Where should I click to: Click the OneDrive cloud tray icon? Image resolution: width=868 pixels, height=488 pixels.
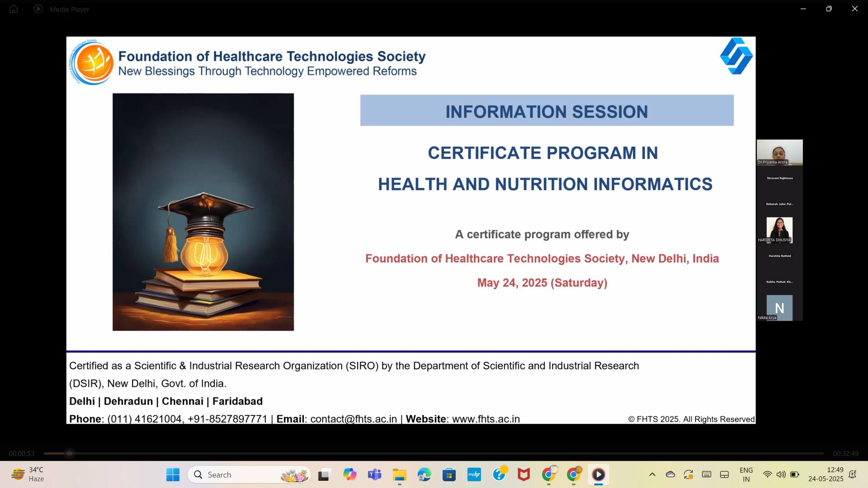point(670,474)
